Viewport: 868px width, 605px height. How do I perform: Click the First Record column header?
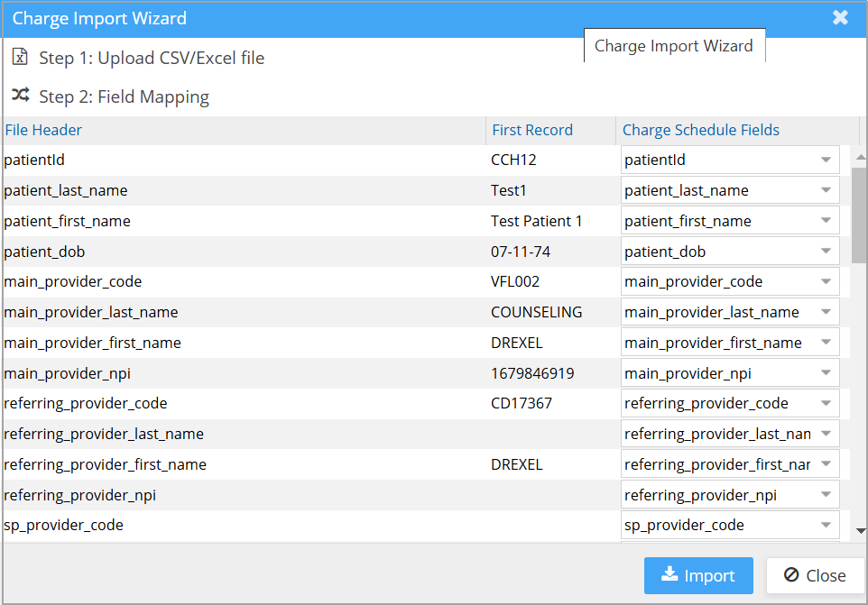coord(531,130)
